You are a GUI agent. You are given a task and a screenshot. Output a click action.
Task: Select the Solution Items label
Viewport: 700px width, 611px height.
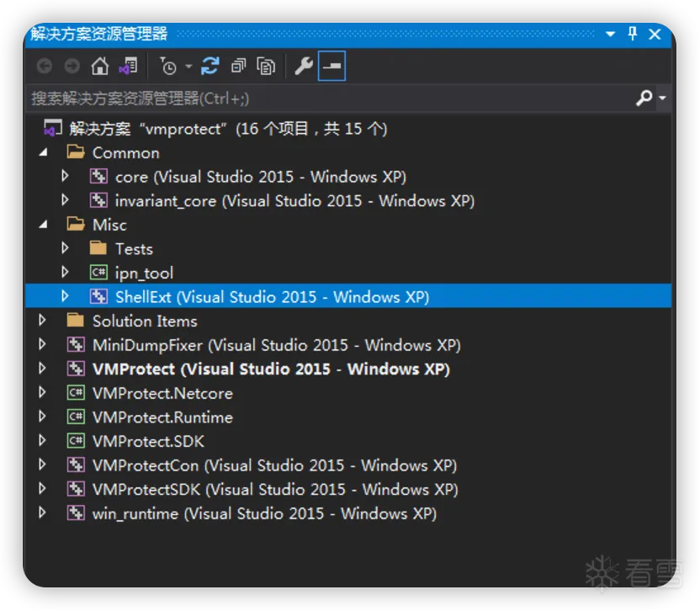click(145, 321)
